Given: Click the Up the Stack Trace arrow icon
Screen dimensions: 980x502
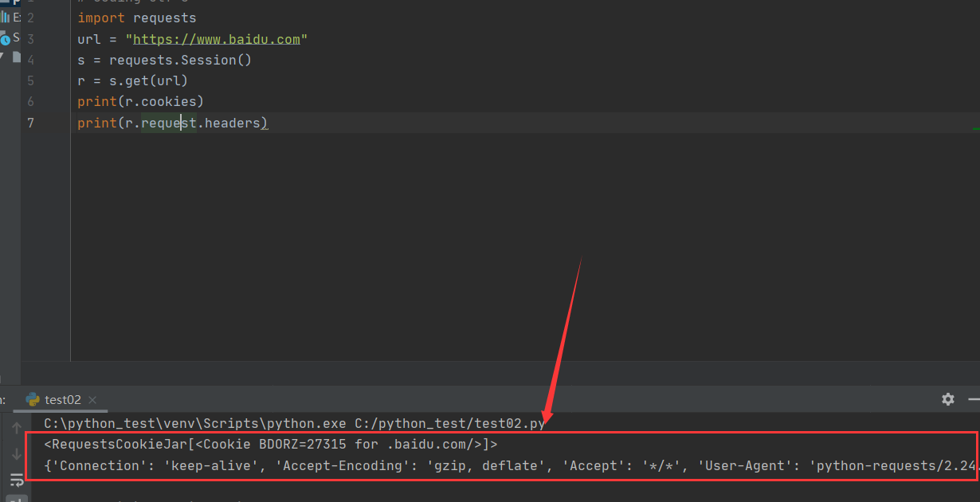Looking at the screenshot, I should [15, 428].
